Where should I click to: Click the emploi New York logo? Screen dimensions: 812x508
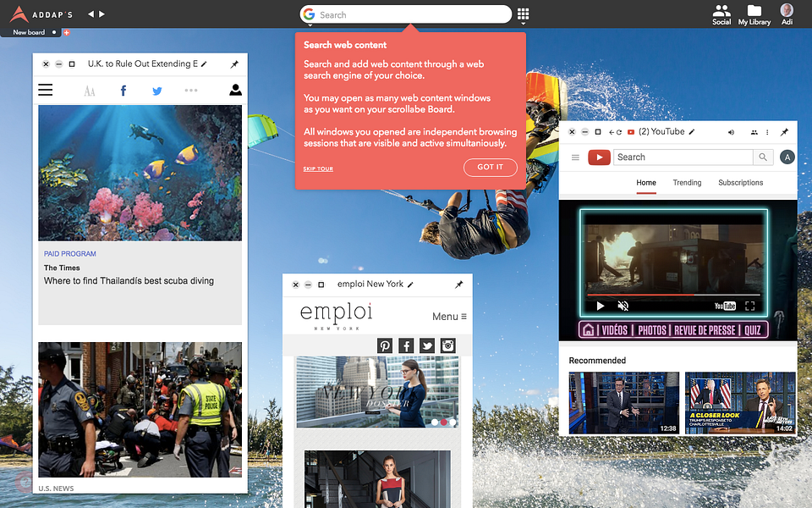pos(337,316)
